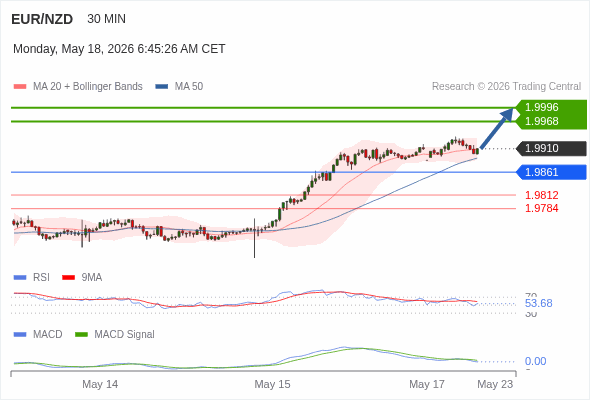
Task: Click the EUR/NZD symbol title
Action: (42, 19)
